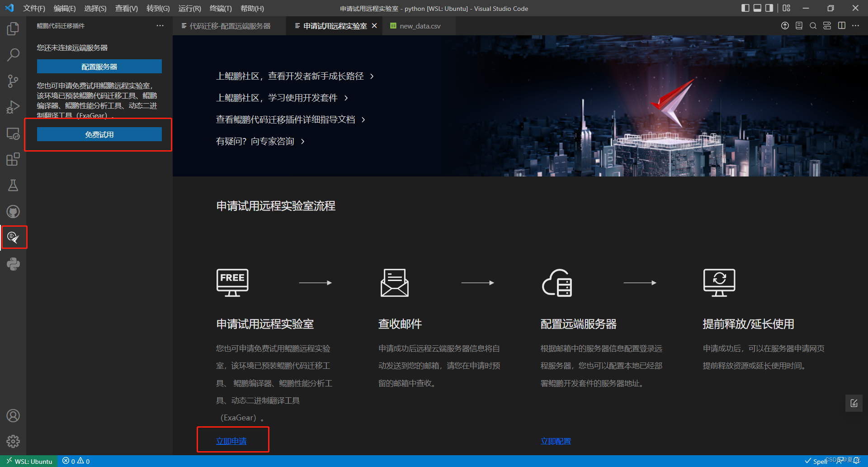Click the 免费试用 button
This screenshot has width=868, height=467.
click(99, 134)
